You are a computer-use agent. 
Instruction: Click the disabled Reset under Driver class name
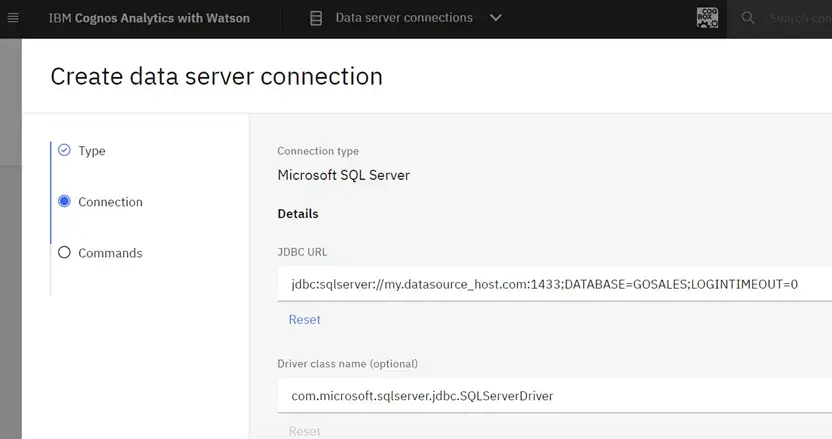(305, 431)
